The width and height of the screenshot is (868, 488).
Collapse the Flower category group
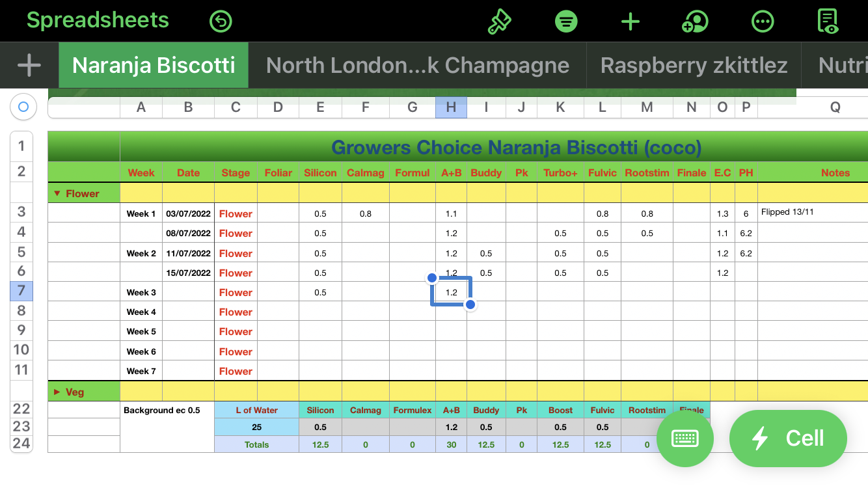(x=57, y=193)
